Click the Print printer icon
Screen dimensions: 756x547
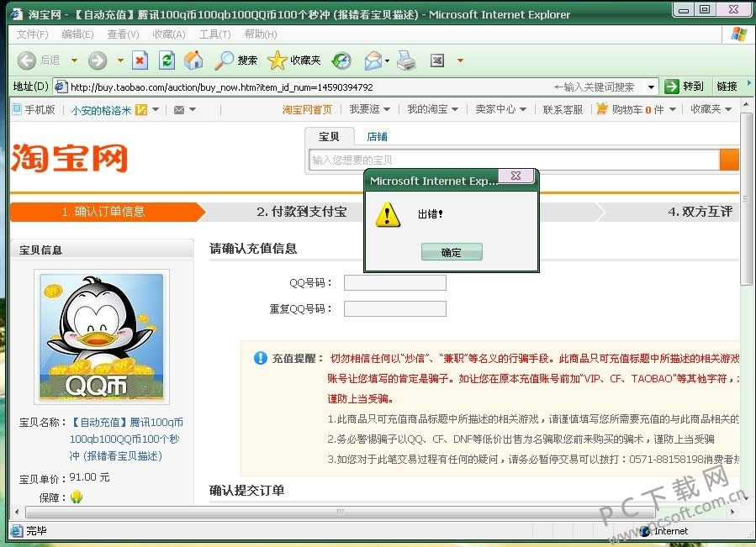(x=406, y=60)
